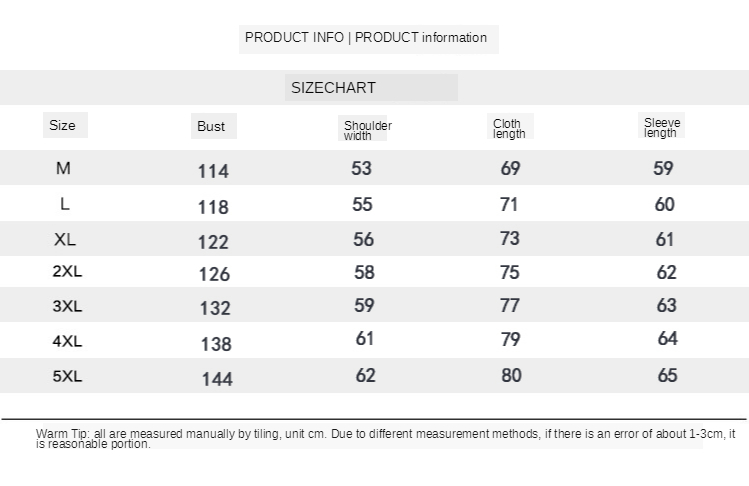
Task: Select the SIZECHART title label
Action: (333, 88)
